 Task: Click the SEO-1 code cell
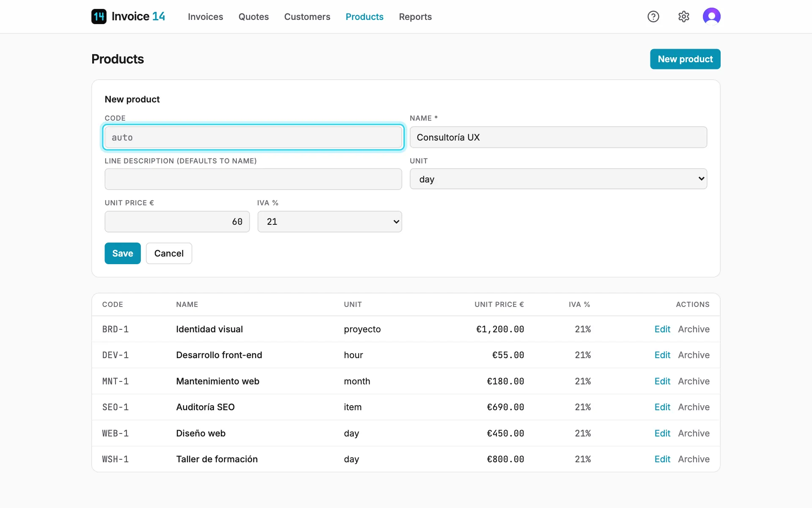click(x=115, y=407)
